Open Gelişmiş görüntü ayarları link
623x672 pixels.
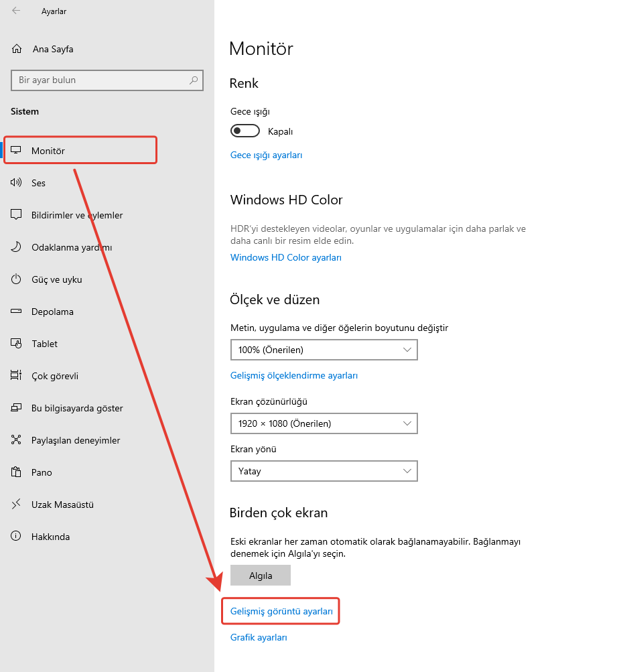coord(281,612)
